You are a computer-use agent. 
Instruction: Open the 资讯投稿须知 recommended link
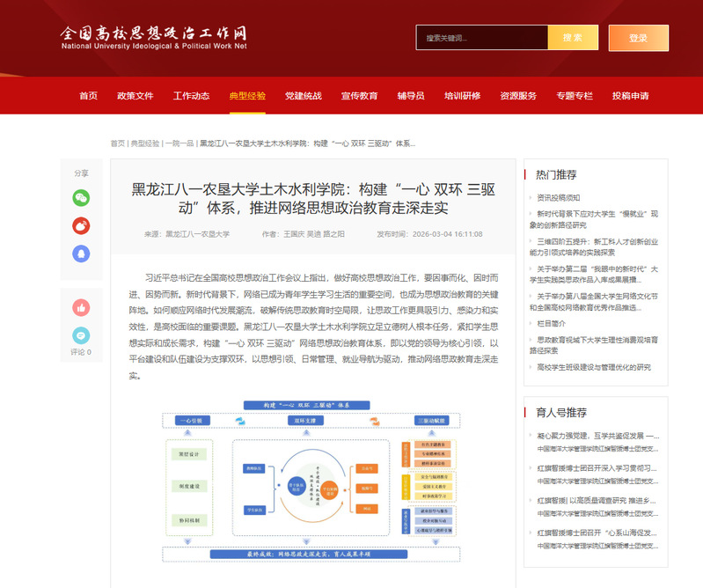tap(558, 198)
